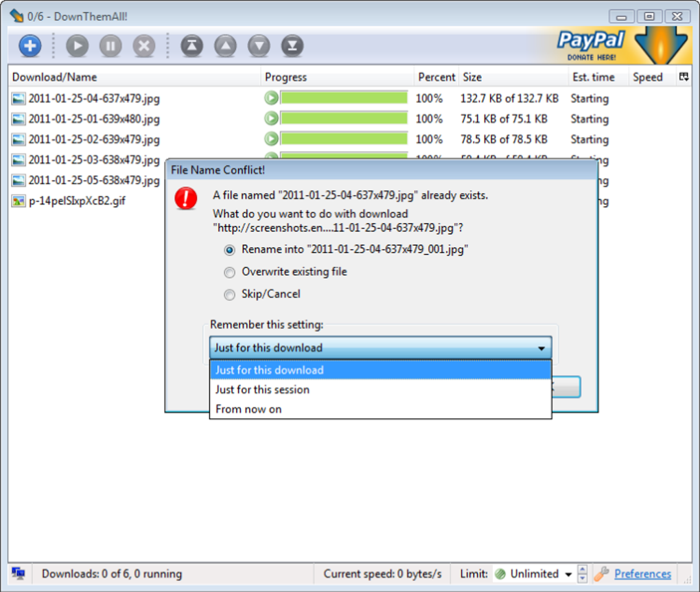Screen dimensions: 700x592
Task: Click status icon of 2011-01-25-01-639x480.jpg progress
Action: [x=271, y=118]
